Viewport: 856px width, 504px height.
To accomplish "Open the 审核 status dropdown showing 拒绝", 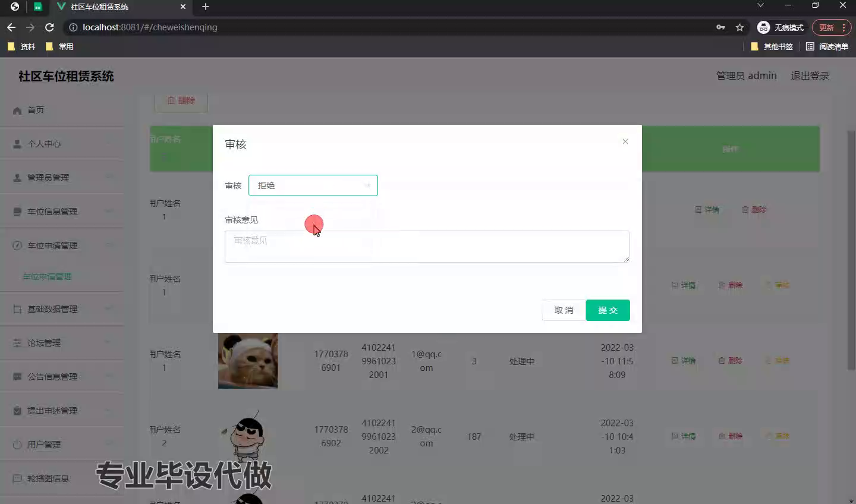I will click(x=313, y=185).
